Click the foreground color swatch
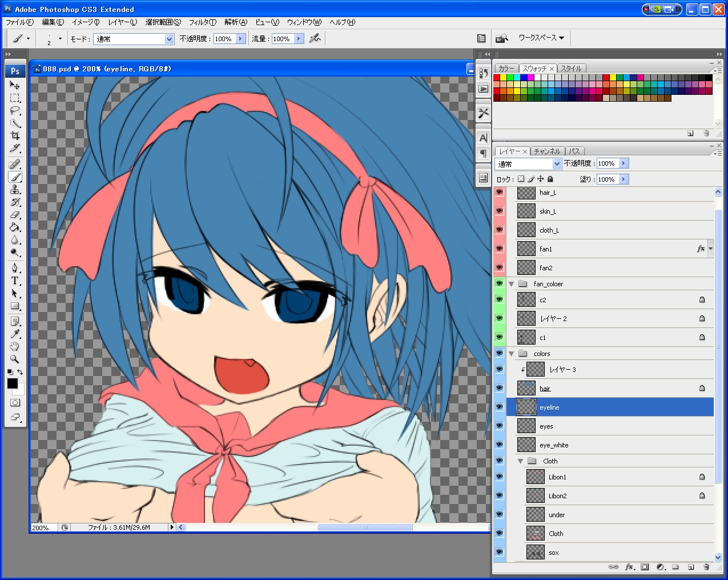This screenshot has width=728, height=580. pos(12,383)
